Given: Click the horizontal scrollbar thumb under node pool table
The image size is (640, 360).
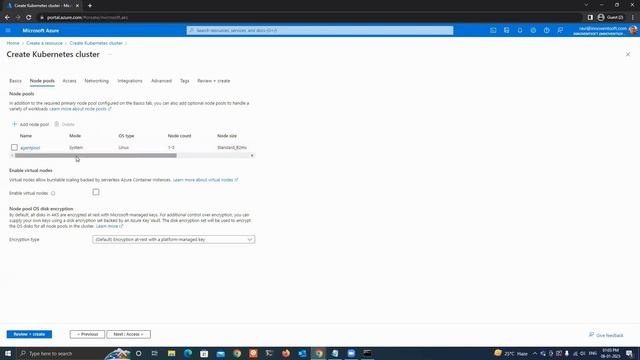Looking at the screenshot, I should 96,156.
